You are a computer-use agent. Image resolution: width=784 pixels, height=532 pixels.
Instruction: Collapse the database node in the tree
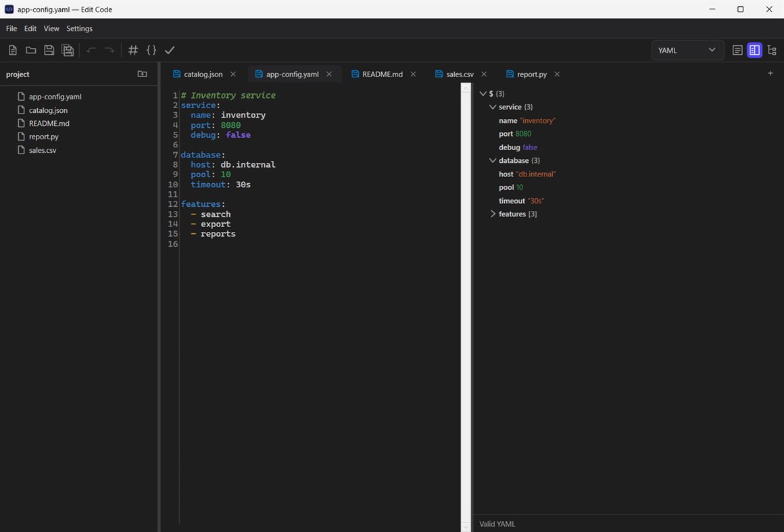493,160
